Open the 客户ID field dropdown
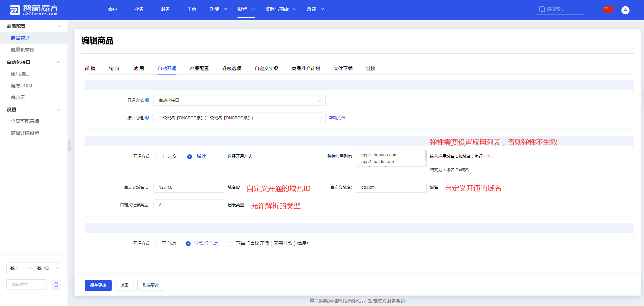 [48, 268]
